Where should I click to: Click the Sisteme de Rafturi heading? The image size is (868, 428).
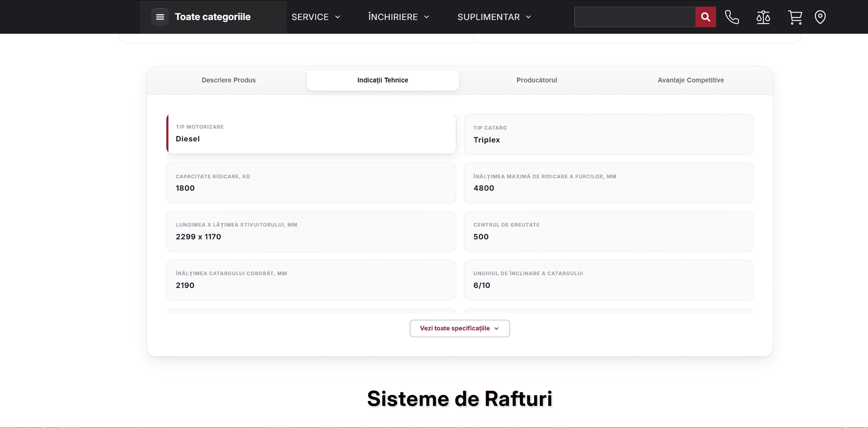pos(459,399)
